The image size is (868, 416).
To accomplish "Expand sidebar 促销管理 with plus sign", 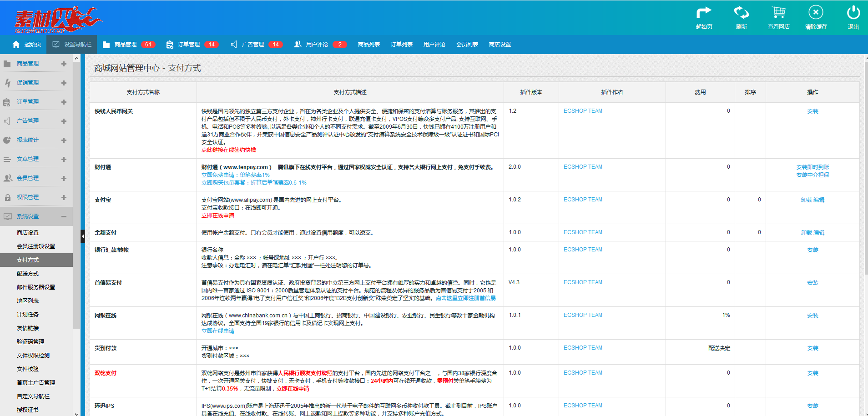I will pyautogui.click(x=64, y=83).
